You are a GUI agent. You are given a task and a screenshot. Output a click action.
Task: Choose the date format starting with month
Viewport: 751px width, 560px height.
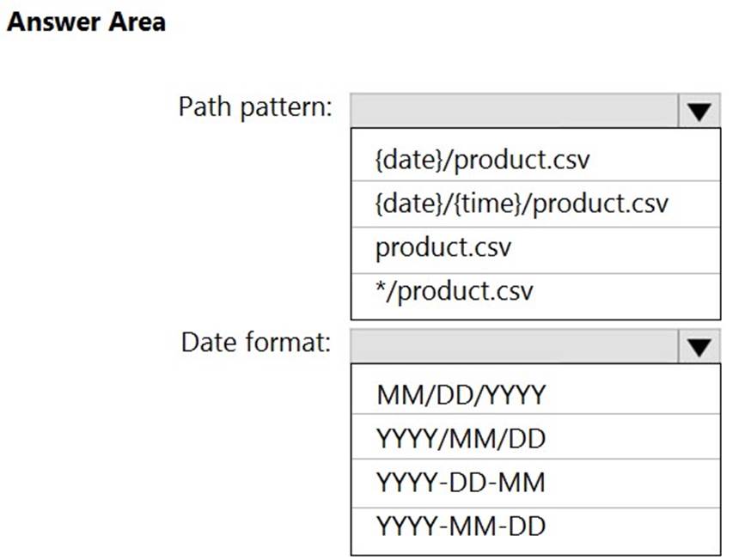point(461,394)
